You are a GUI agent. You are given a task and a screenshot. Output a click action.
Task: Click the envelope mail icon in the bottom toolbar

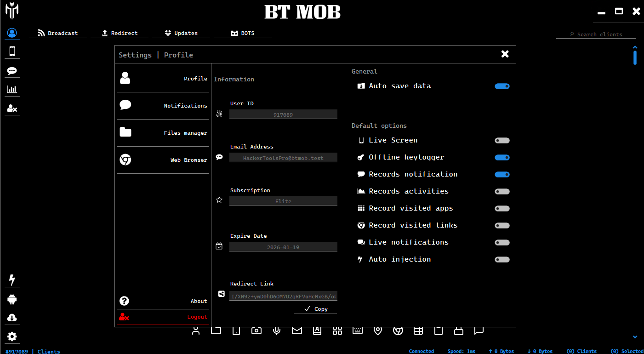click(x=297, y=330)
